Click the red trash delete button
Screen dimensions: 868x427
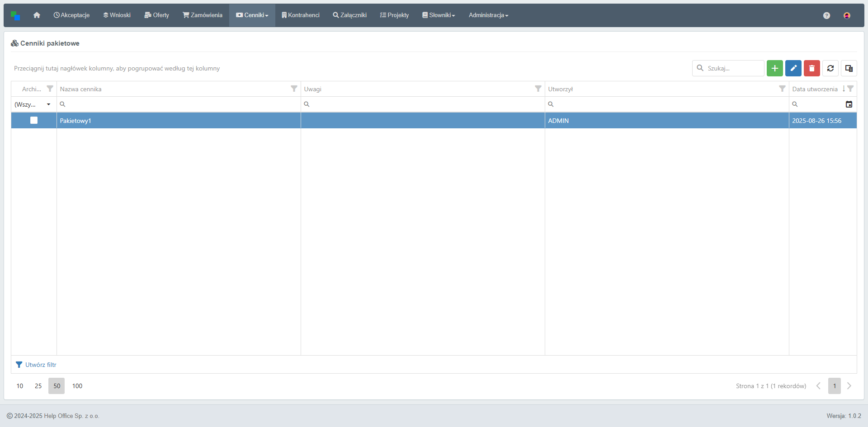811,68
